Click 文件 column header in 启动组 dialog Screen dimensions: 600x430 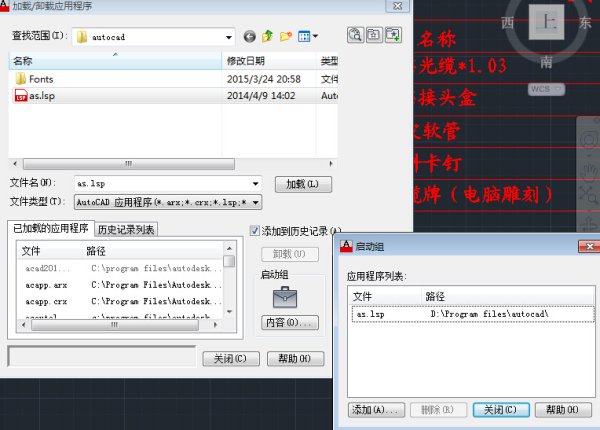(385, 296)
